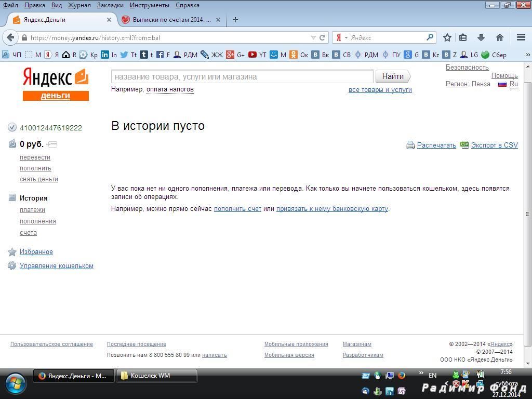Viewport: 532px width, 399px height.
Task: Switch to Кошелек WM taskbar window
Action: pos(157,376)
